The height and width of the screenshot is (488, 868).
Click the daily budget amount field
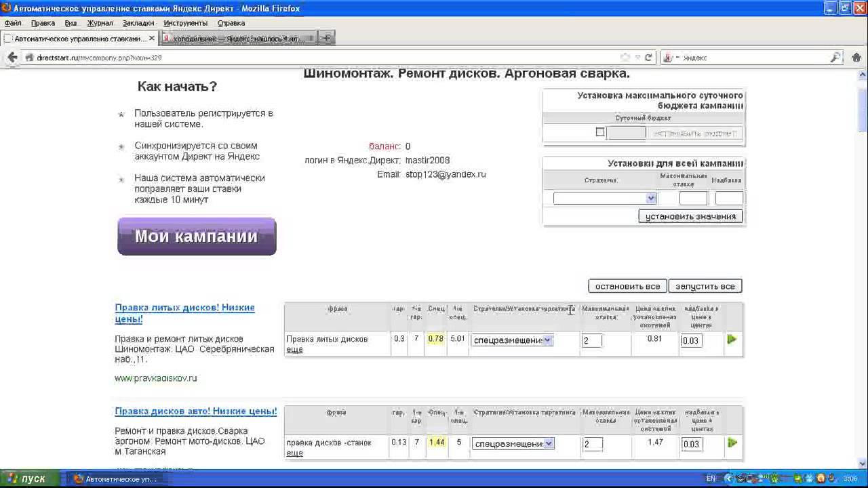pos(626,133)
